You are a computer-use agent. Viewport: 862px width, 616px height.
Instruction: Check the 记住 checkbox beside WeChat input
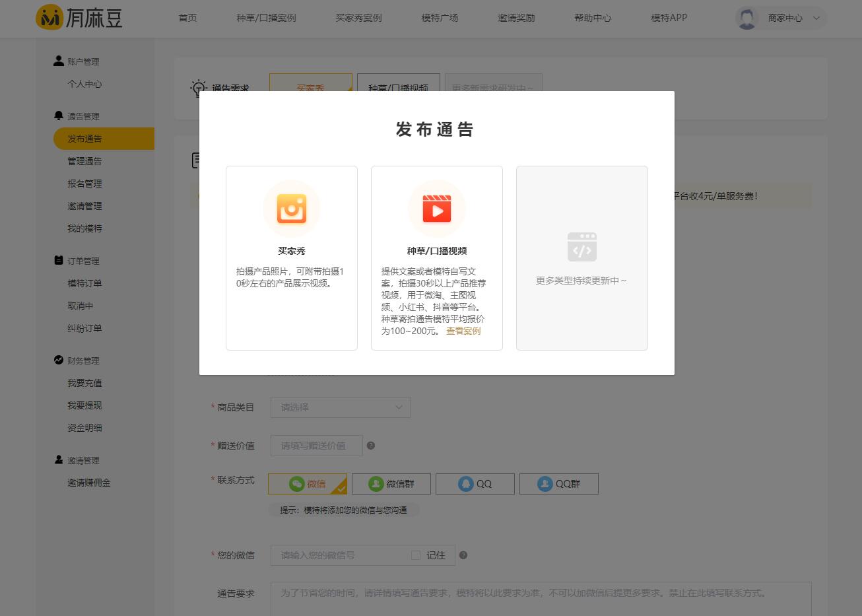coord(416,555)
